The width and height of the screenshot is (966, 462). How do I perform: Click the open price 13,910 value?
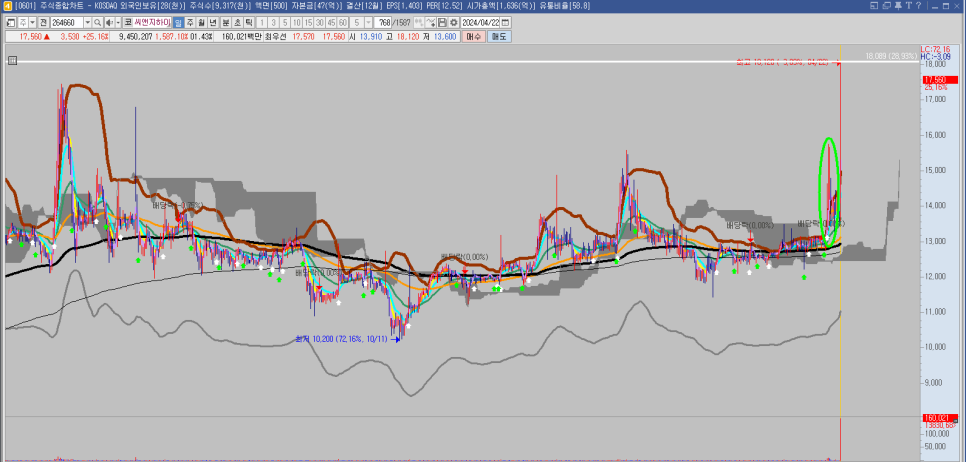click(371, 36)
